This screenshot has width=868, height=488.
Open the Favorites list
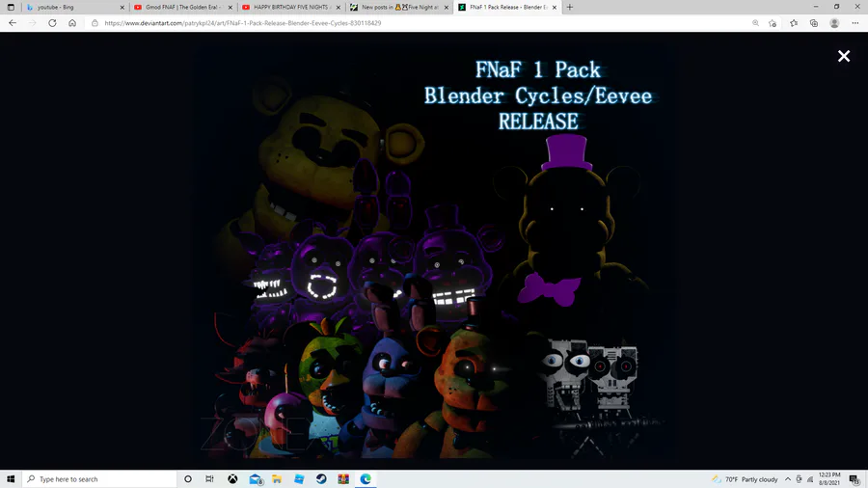coord(794,23)
